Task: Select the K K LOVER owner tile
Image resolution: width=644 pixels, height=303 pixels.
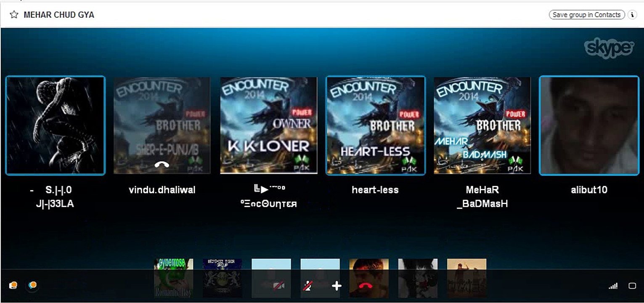Action: coord(269,125)
